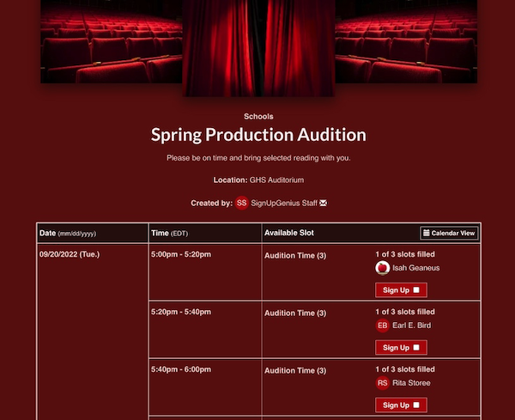
Task: Tick the Sign Up checkbox for 5:00pm slot
Action: click(x=416, y=289)
